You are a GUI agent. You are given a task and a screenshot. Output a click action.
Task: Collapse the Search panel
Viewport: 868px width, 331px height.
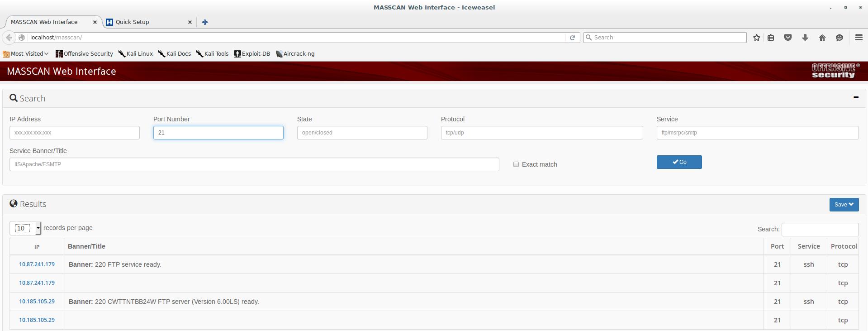pyautogui.click(x=855, y=97)
